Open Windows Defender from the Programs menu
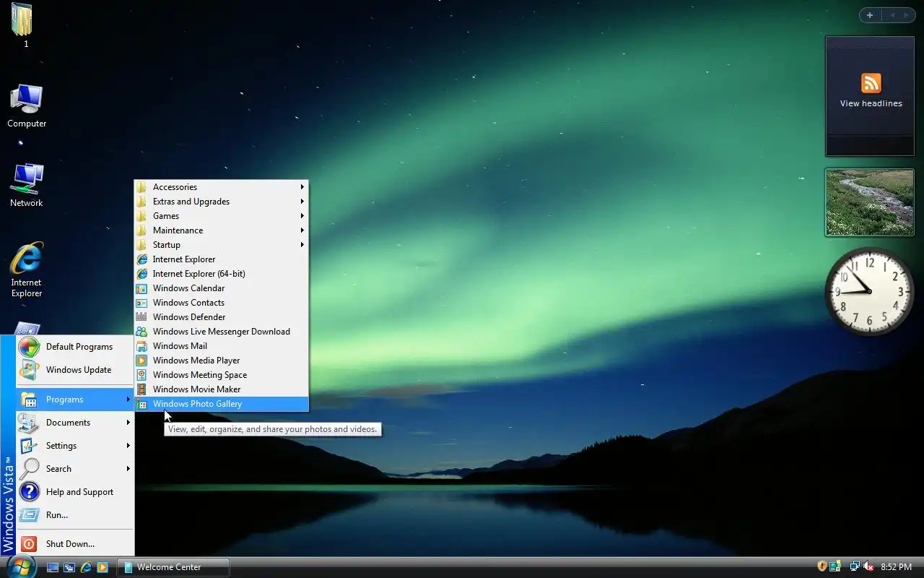924x578 pixels. (x=221, y=317)
